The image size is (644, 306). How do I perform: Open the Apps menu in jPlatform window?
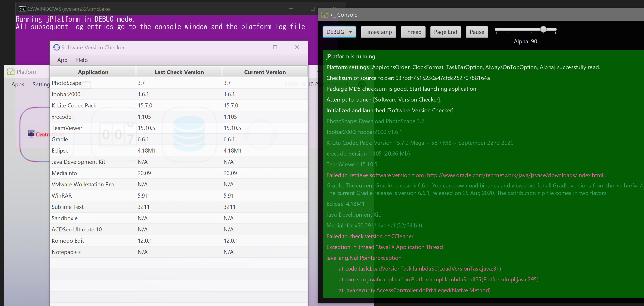[x=18, y=85]
